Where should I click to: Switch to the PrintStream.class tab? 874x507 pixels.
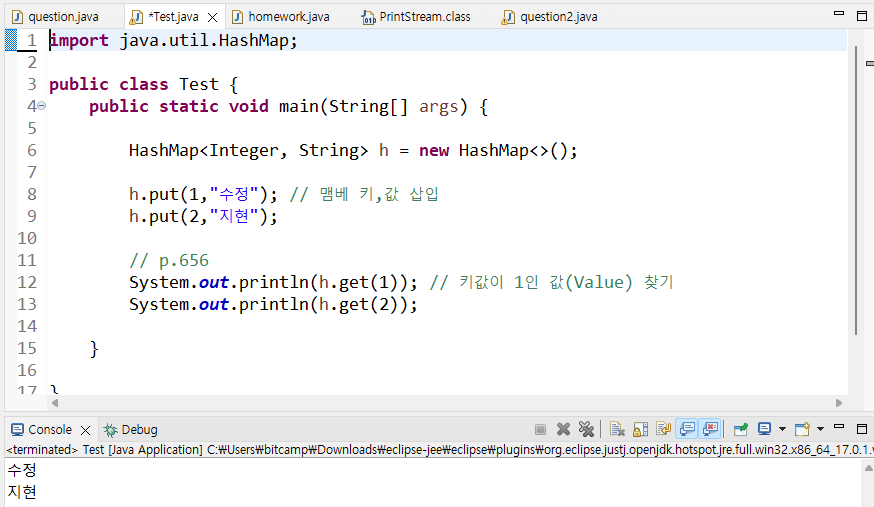417,17
